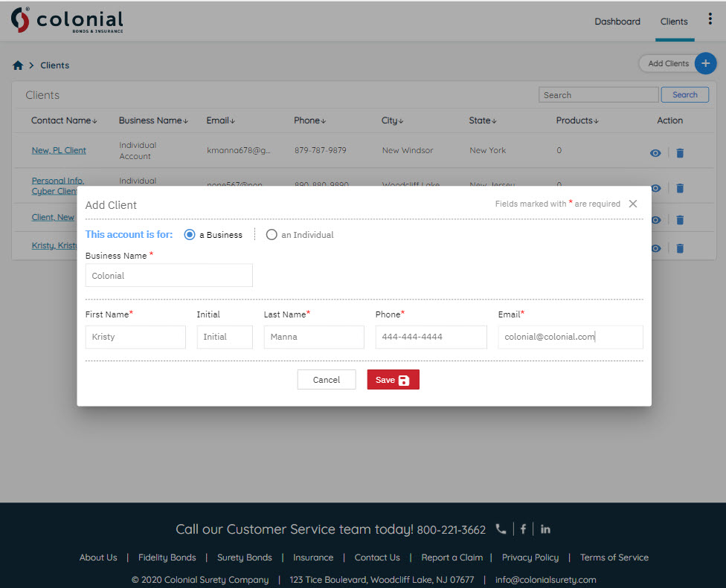The height and width of the screenshot is (588, 726).
Task: Focus the Phone field
Action: point(431,337)
